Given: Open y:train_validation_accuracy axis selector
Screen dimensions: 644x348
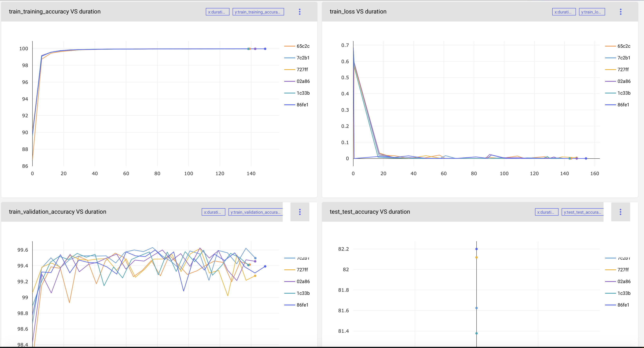Looking at the screenshot, I should click(255, 212).
